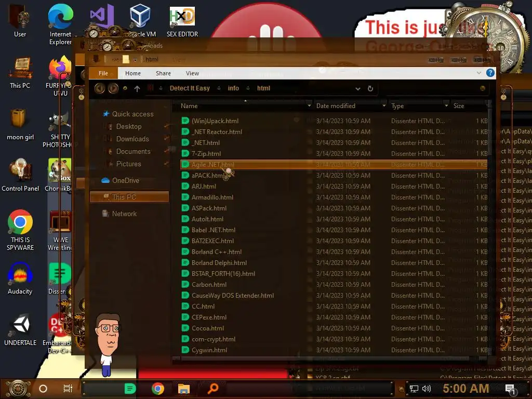The width and height of the screenshot is (532, 399).
Task: Select This PC in navigation pane
Action: [x=129, y=197]
